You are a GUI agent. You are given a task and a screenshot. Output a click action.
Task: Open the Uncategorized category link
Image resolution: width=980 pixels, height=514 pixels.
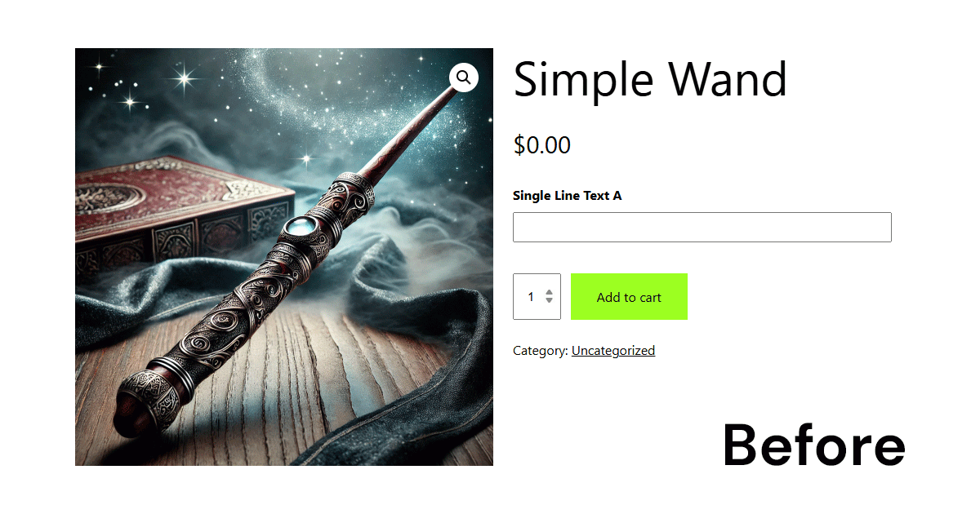(613, 351)
